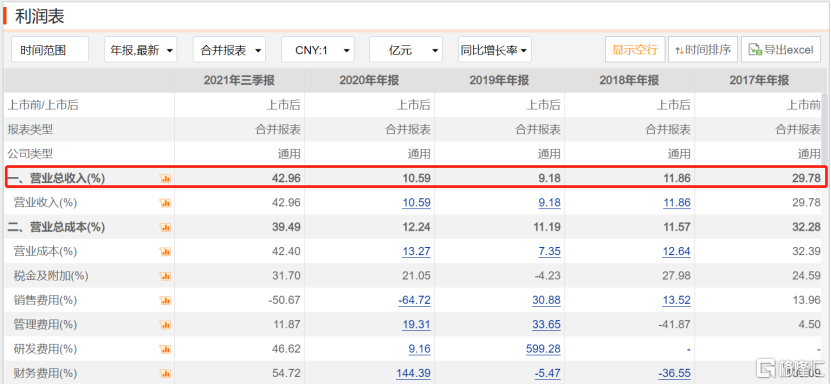Open chart icon for 营业总收入 row
The height and width of the screenshot is (385, 831).
click(165, 179)
